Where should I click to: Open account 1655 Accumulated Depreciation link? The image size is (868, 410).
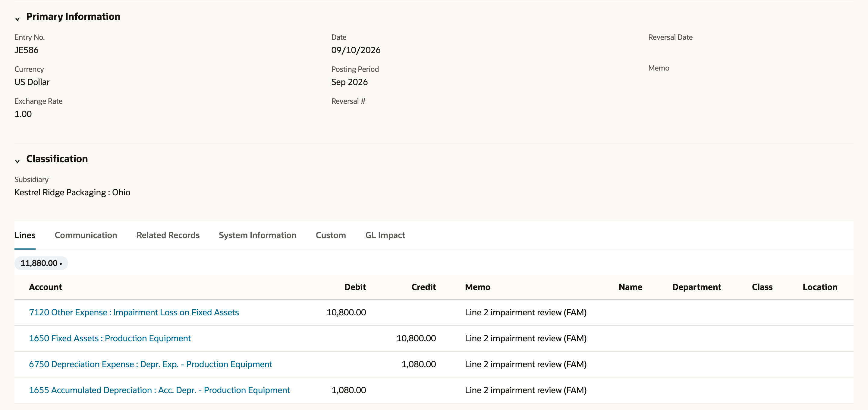coord(159,390)
